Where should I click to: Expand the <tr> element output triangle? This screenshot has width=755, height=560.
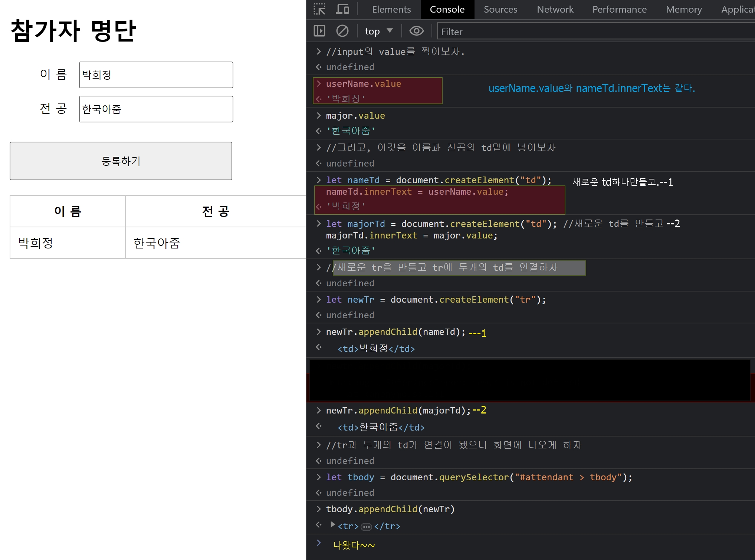point(333,525)
